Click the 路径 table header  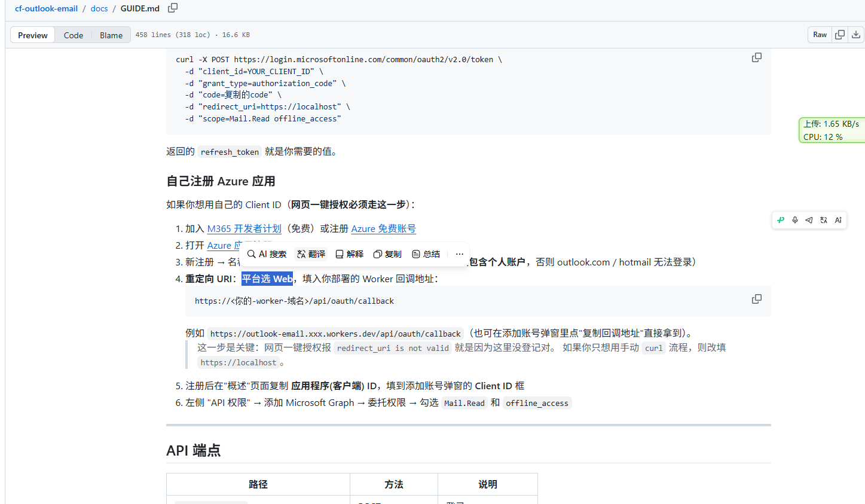pyautogui.click(x=258, y=484)
